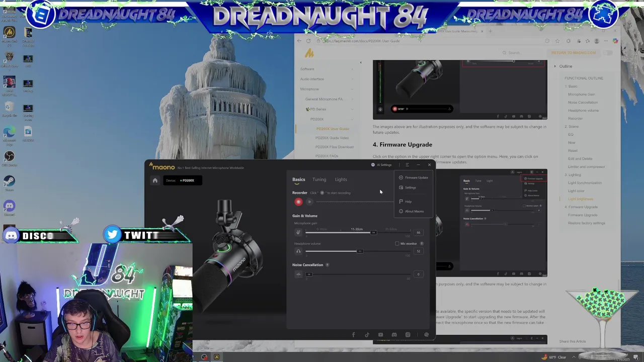Select About Maono from the options menu
The width and height of the screenshot is (644, 362).
[412, 211]
